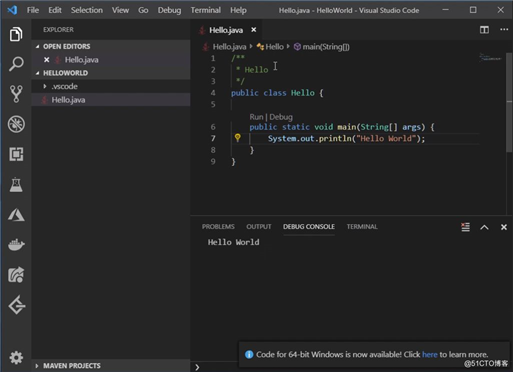Image resolution: width=513 pixels, height=372 pixels.
Task: Click 'Hello World' output in debug console
Action: pos(233,242)
